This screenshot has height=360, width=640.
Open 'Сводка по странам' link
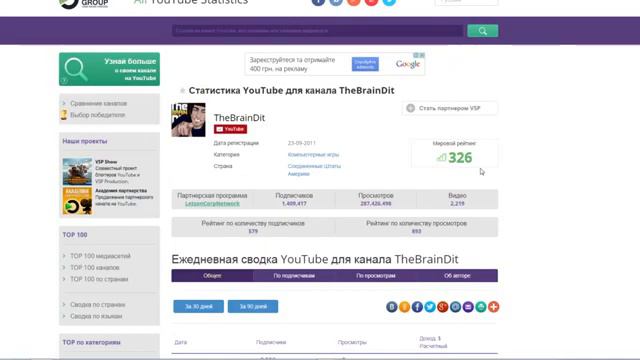[x=98, y=304]
